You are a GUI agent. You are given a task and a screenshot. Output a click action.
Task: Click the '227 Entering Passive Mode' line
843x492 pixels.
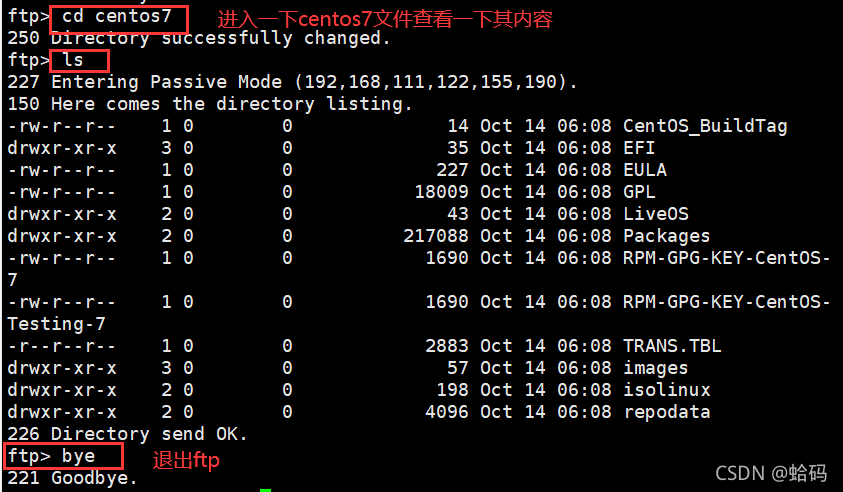tap(292, 82)
